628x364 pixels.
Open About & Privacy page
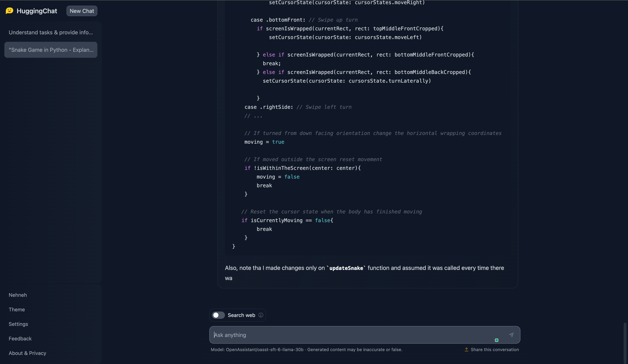(x=27, y=353)
